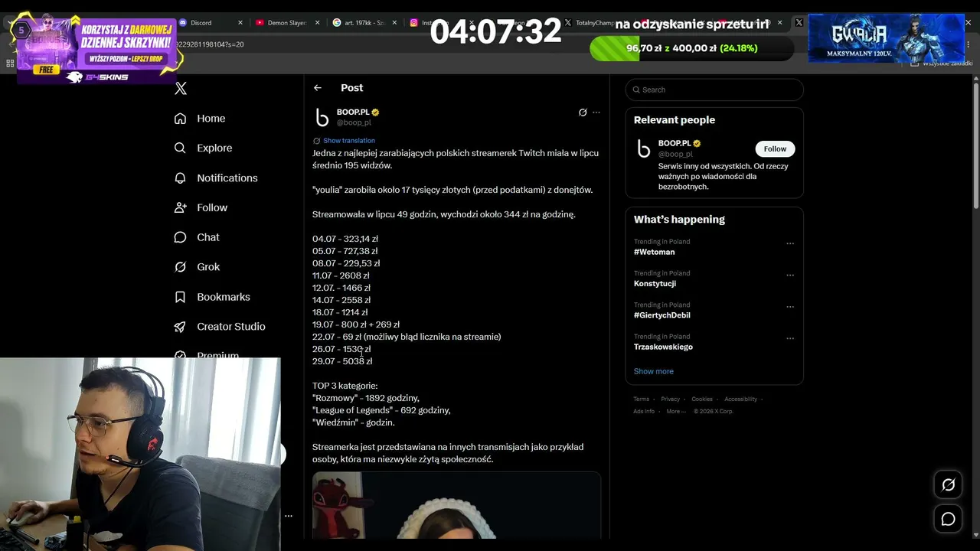Expand the More footer menu
Image resolution: width=980 pixels, height=551 pixels.
[x=676, y=411]
